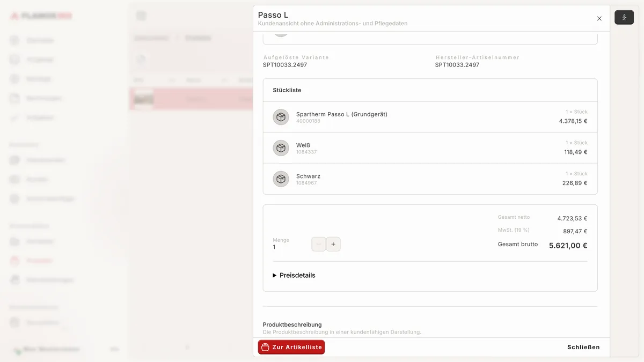Increase Menge with the plus button
This screenshot has width=644, height=362.
pos(333,244)
